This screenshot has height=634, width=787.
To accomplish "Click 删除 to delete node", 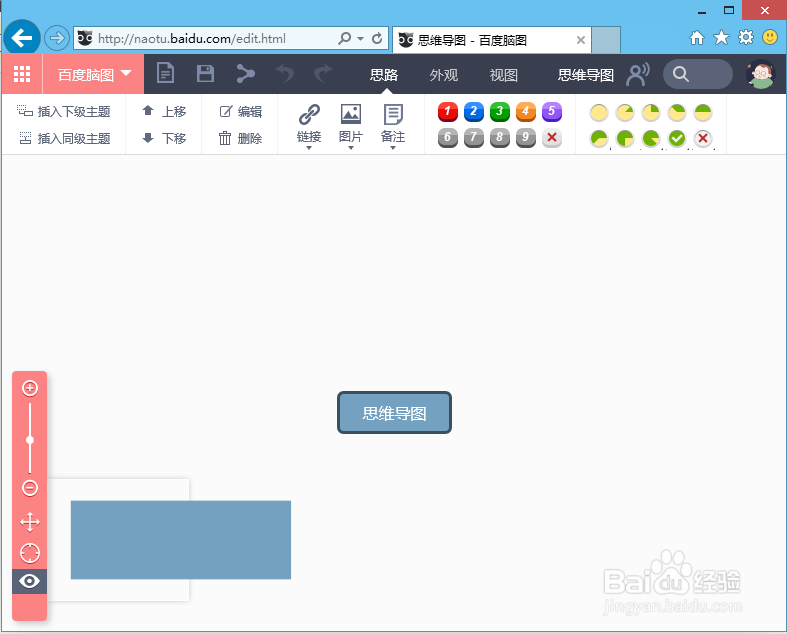I will pyautogui.click(x=240, y=138).
